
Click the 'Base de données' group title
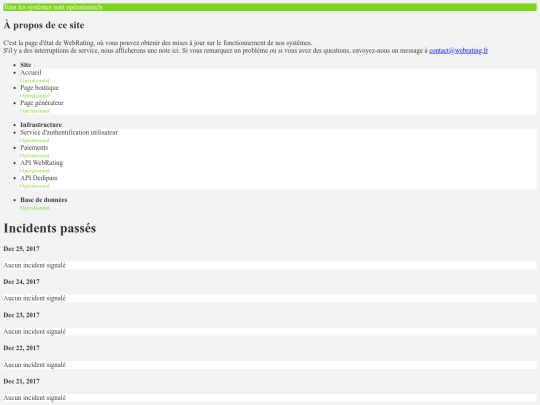point(44,200)
